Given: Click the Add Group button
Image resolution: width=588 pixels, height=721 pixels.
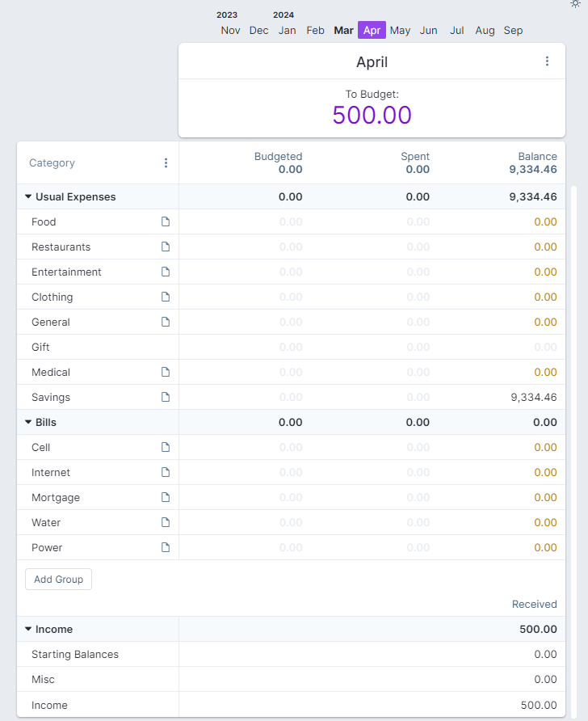Looking at the screenshot, I should click(58, 580).
